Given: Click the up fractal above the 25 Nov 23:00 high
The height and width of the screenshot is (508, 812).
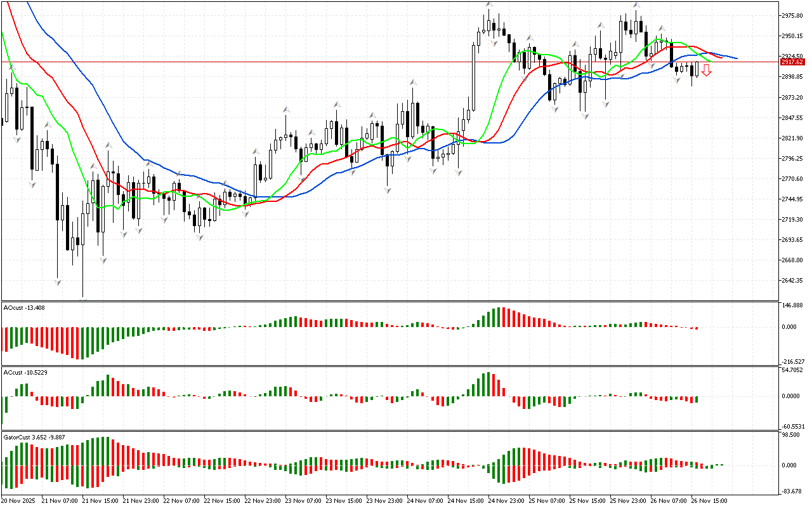Looking at the screenshot, I should [636, 5].
